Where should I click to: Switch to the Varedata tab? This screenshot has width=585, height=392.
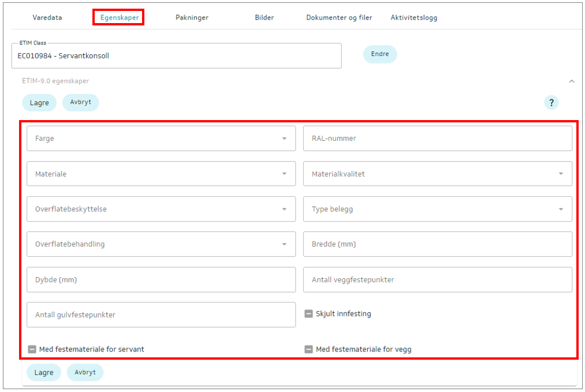point(47,17)
